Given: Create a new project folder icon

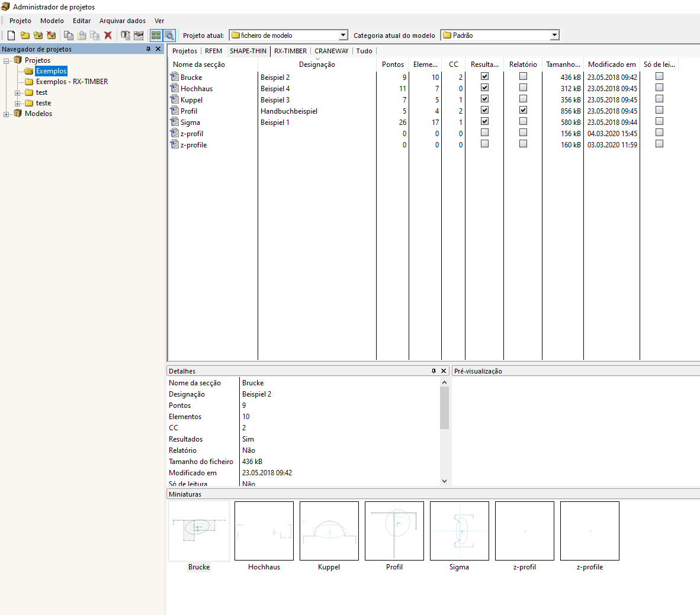Looking at the screenshot, I should pyautogui.click(x=25, y=36).
